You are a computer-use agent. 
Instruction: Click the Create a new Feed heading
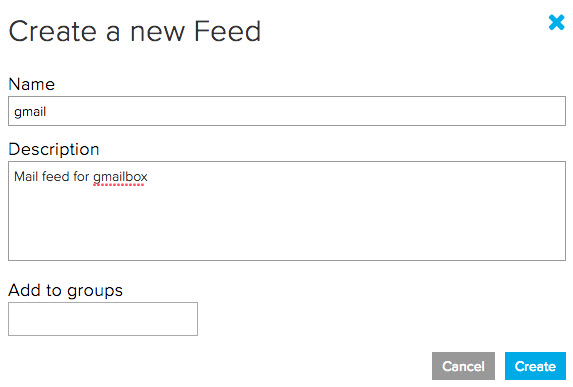pyautogui.click(x=134, y=31)
